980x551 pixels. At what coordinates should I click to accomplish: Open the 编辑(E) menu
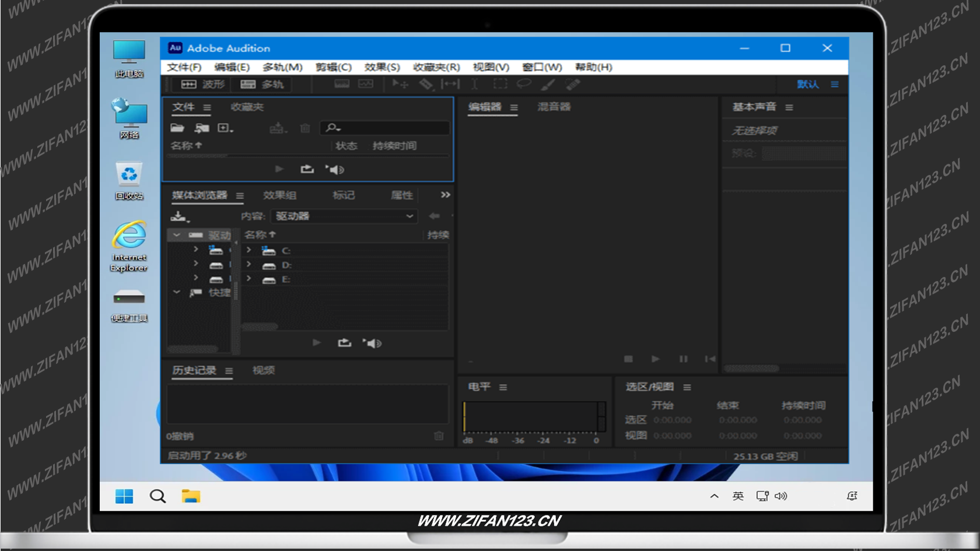[x=232, y=67]
